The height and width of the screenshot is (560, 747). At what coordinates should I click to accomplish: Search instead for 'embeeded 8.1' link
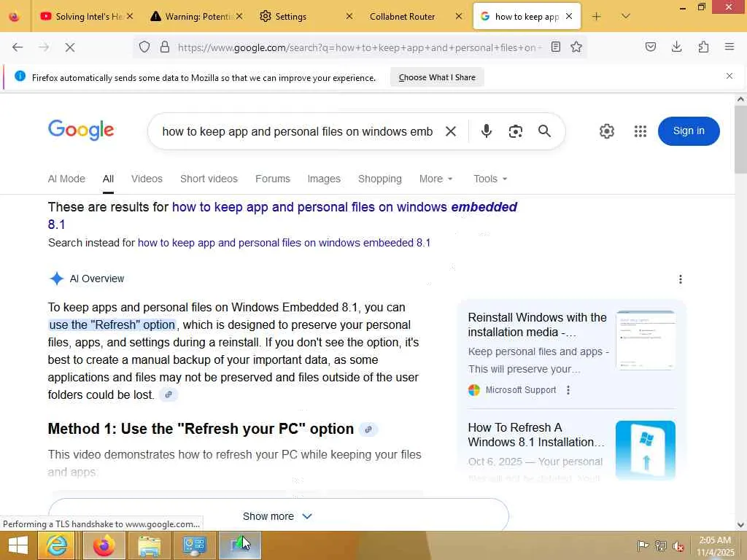[x=284, y=243]
